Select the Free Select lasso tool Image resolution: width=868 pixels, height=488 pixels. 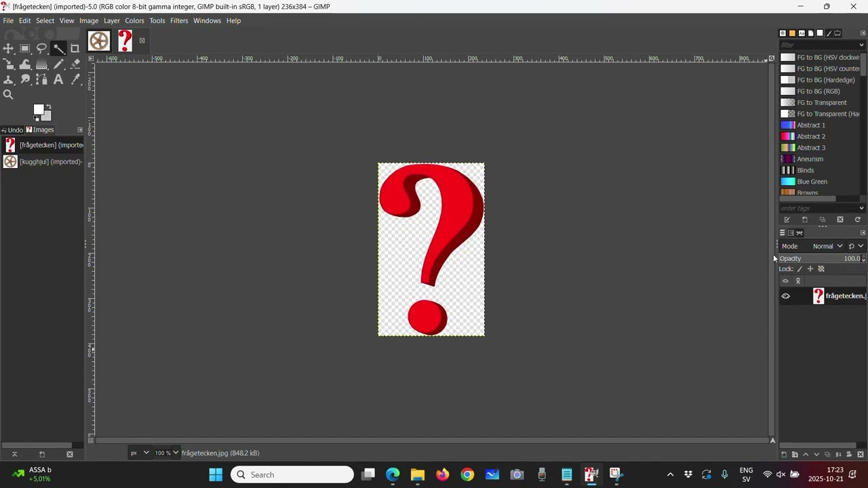[42, 48]
